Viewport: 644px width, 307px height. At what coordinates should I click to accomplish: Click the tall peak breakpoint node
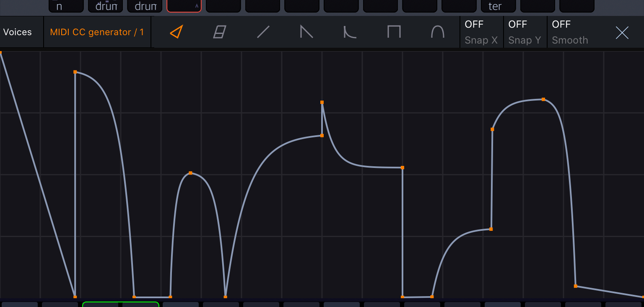pyautogui.click(x=322, y=102)
